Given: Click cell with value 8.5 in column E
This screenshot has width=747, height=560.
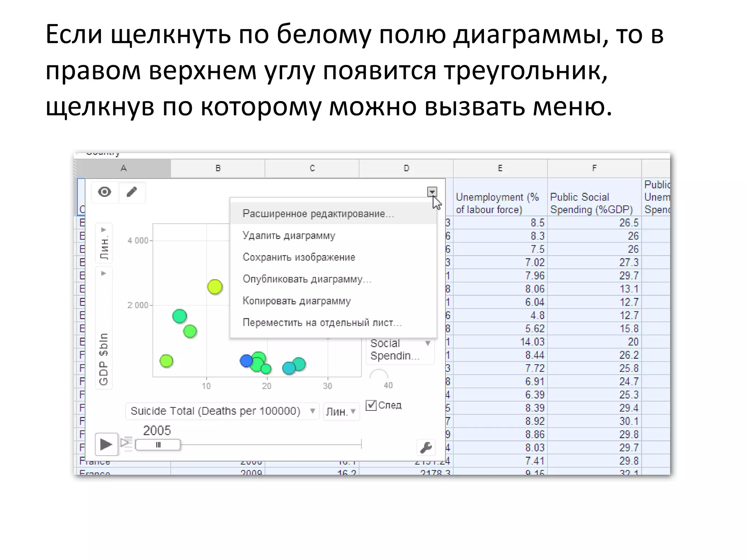Looking at the screenshot, I should [500, 223].
